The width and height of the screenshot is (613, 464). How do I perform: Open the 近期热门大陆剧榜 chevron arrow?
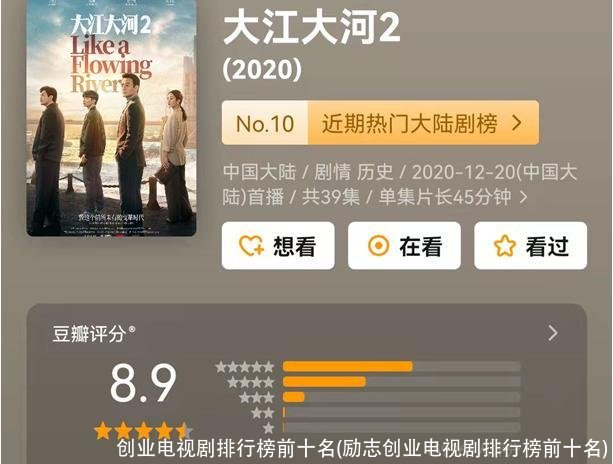[x=517, y=123]
